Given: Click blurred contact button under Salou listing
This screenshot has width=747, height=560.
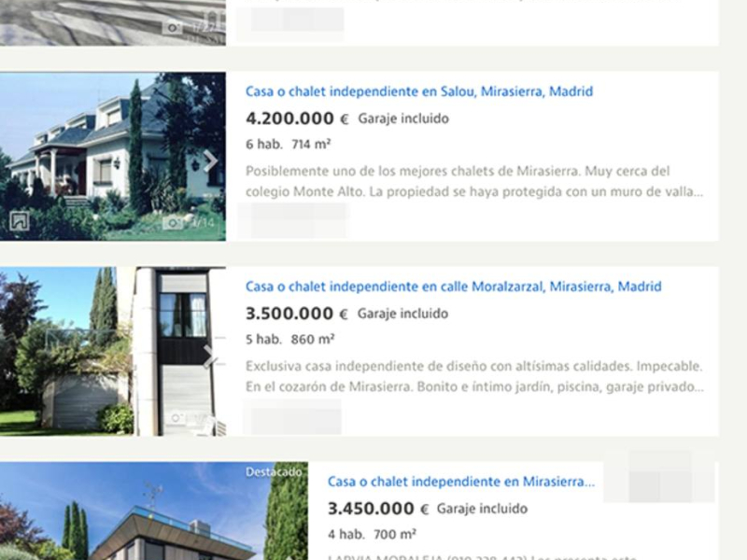Looking at the screenshot, I should pyautogui.click(x=293, y=220).
